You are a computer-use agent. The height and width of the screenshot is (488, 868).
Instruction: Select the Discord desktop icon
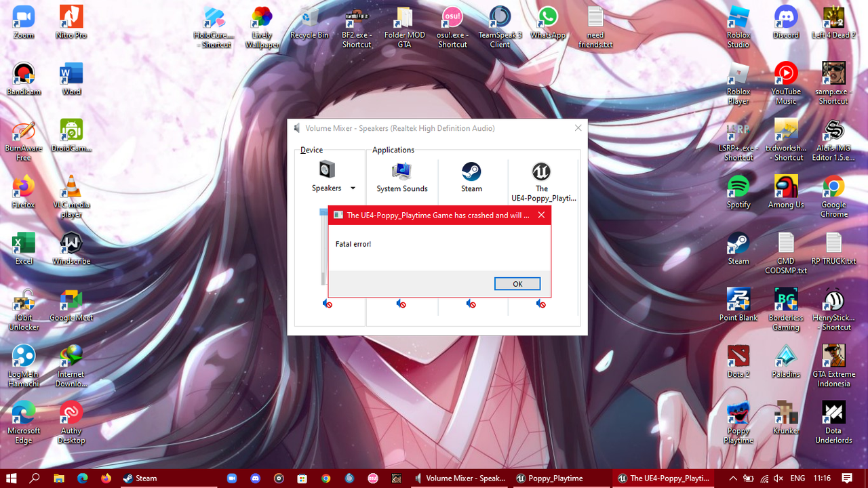click(x=786, y=22)
